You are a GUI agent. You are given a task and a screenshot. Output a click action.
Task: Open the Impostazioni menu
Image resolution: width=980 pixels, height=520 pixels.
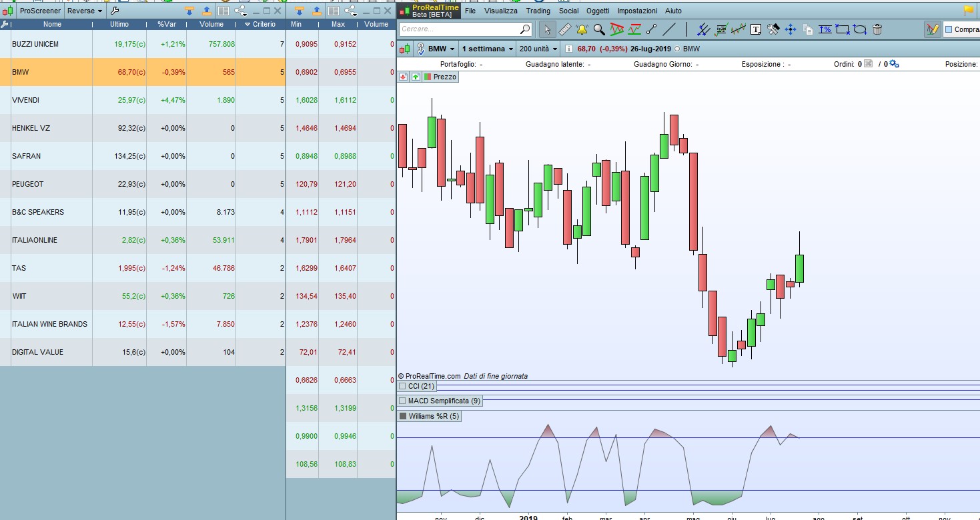(x=638, y=11)
